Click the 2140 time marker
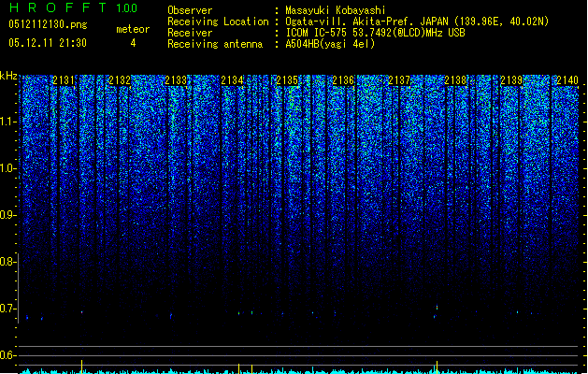This screenshot has height=374, width=588. [567, 80]
